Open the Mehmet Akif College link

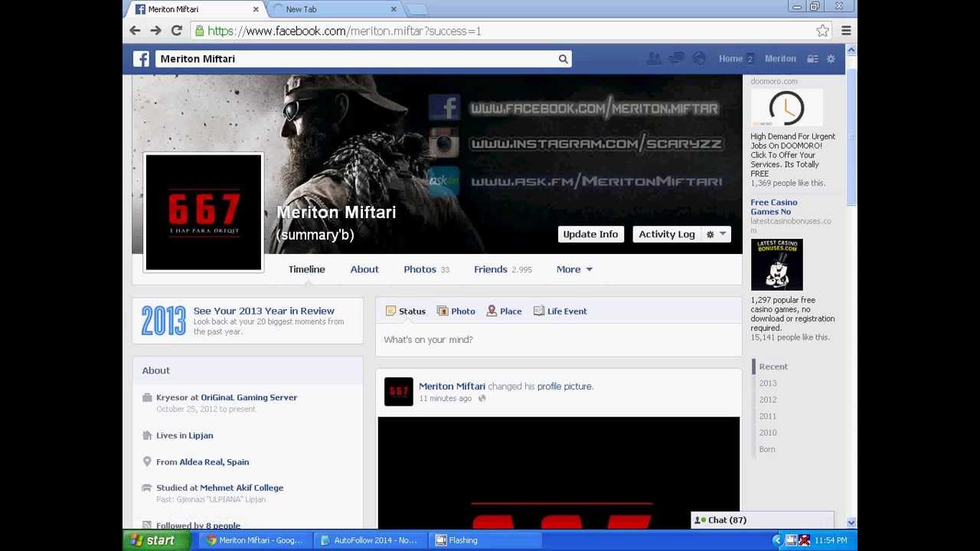coord(241,487)
